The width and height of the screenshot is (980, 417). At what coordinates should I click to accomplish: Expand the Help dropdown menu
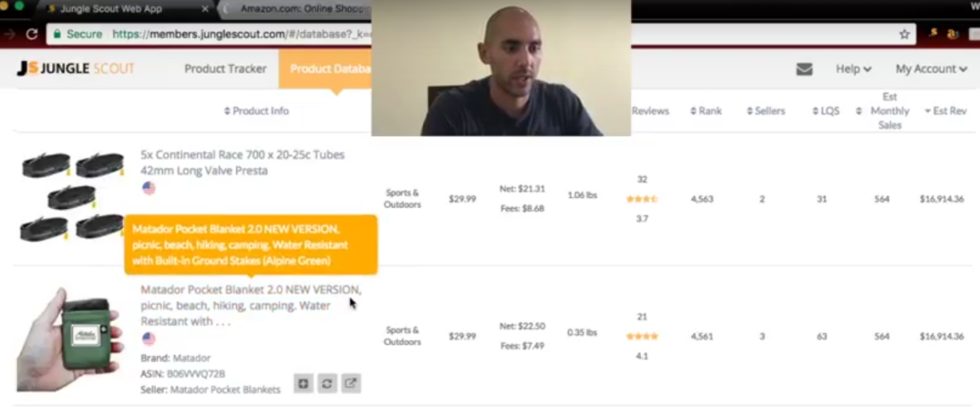coord(853,69)
